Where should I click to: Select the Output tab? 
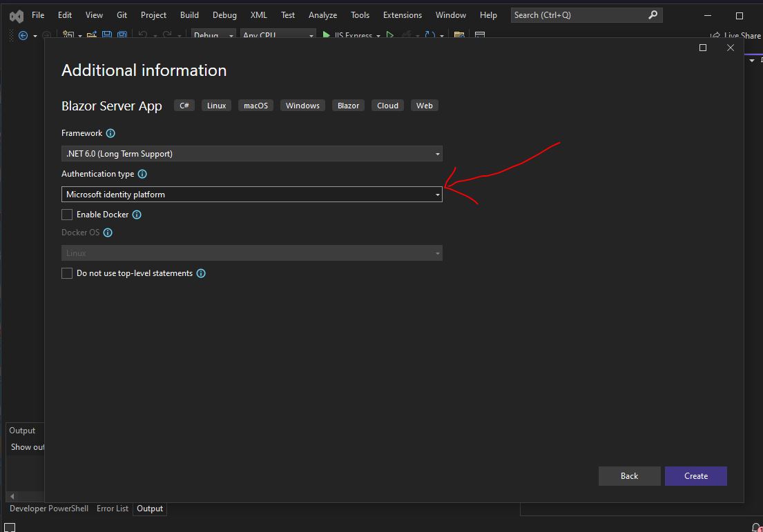pyautogui.click(x=150, y=509)
